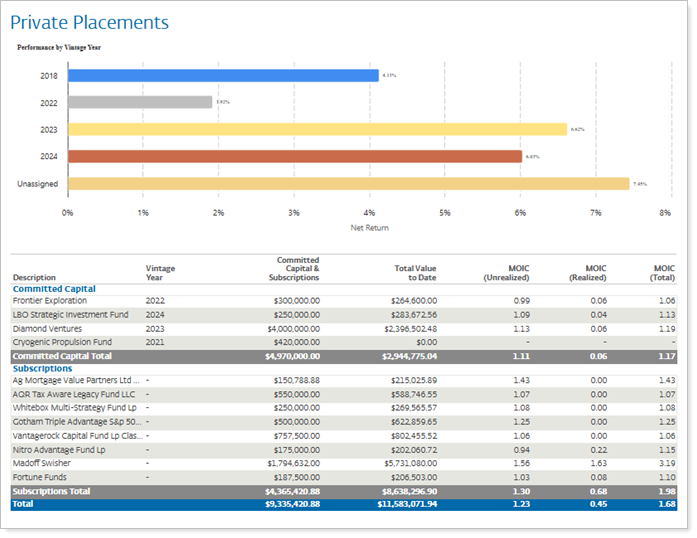Select the Frontier Exploration row name
Image resolution: width=697 pixels, height=538 pixels.
click(x=50, y=301)
